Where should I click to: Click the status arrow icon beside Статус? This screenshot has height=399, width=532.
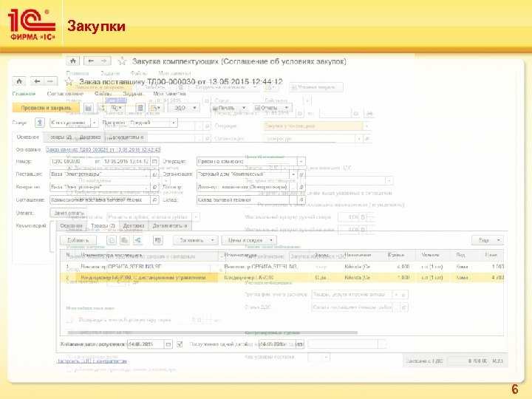click(40, 123)
